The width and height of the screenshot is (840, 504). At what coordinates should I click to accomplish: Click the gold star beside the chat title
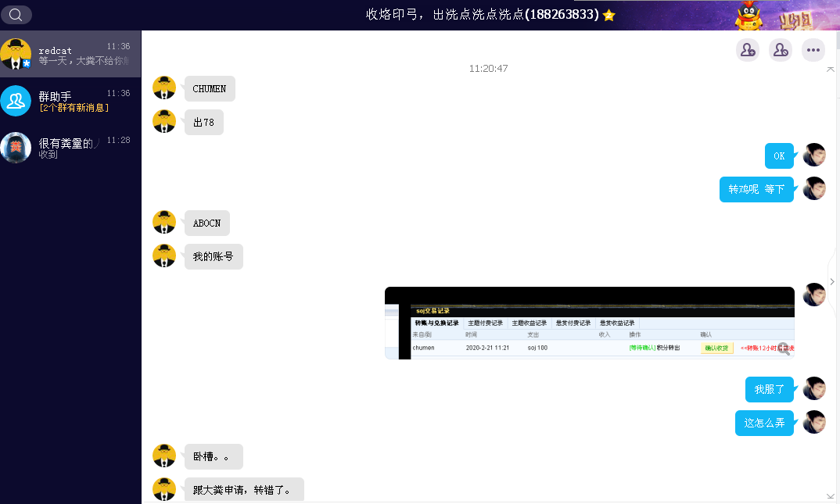(x=609, y=16)
